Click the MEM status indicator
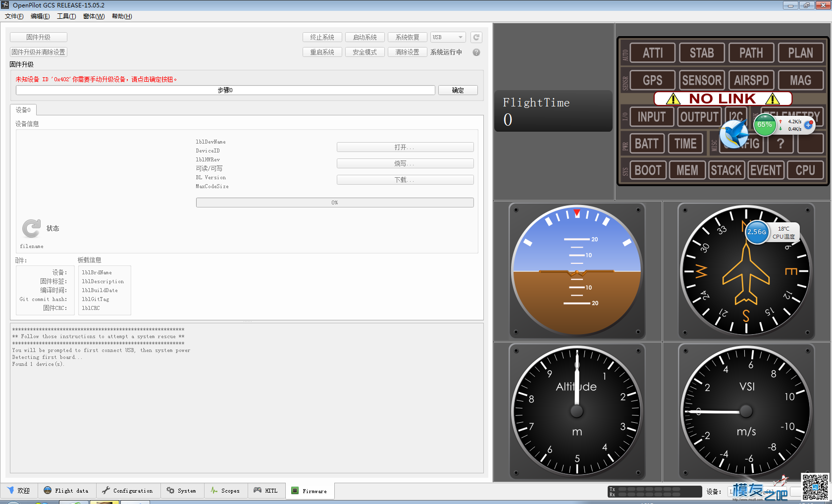This screenshot has width=832, height=504. pos(687,170)
